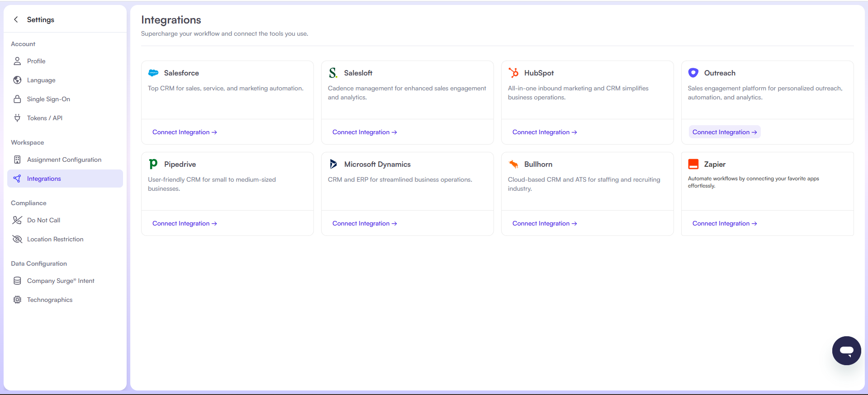Open Assignment Configuration page

click(x=64, y=160)
